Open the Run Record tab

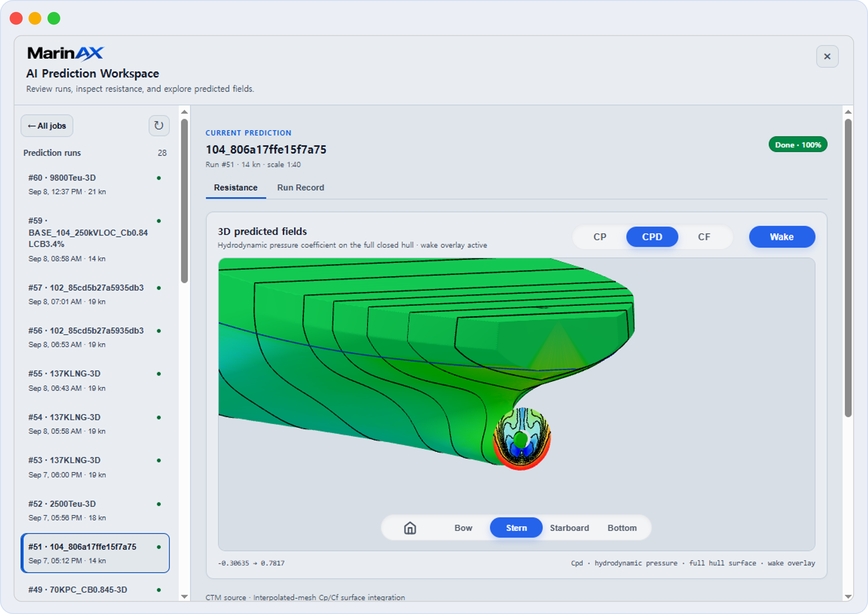[x=301, y=188]
